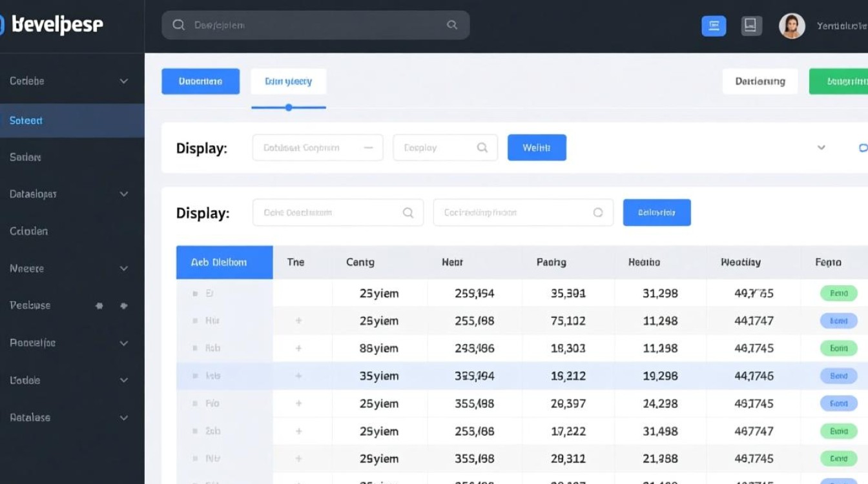
Task: Open the chevron dropdown right of first Display row
Action: pos(821,148)
